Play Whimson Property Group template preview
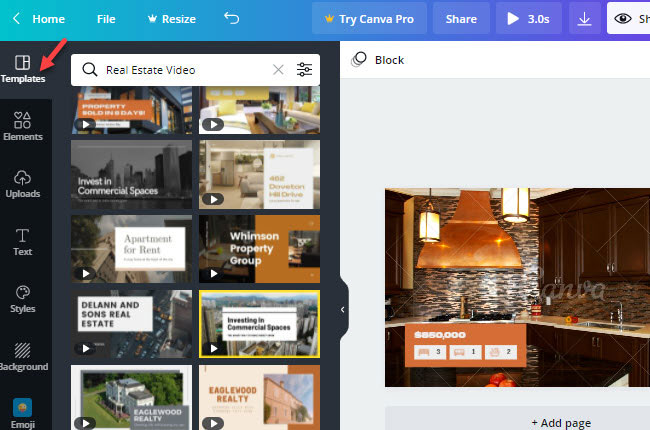 (x=213, y=273)
